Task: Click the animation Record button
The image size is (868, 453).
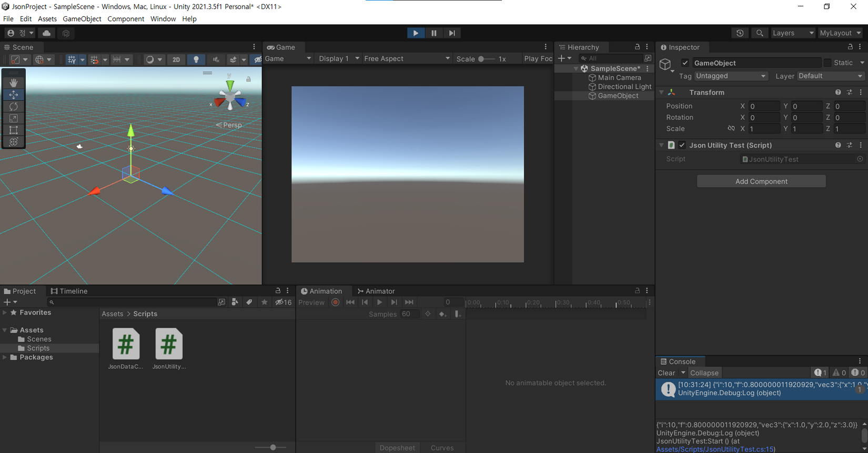Action: [x=335, y=302]
